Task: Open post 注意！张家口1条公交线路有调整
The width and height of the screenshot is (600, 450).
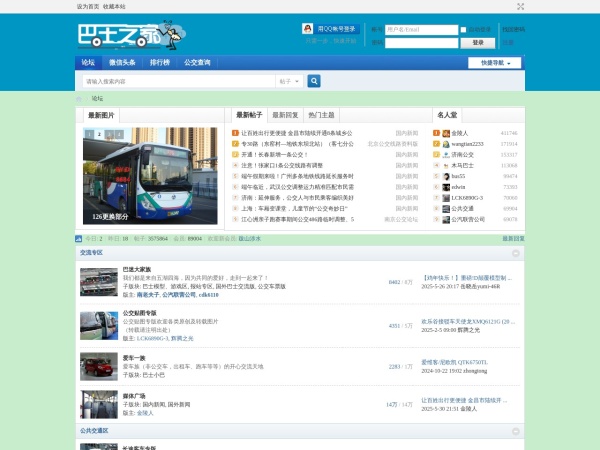Action: [282, 166]
